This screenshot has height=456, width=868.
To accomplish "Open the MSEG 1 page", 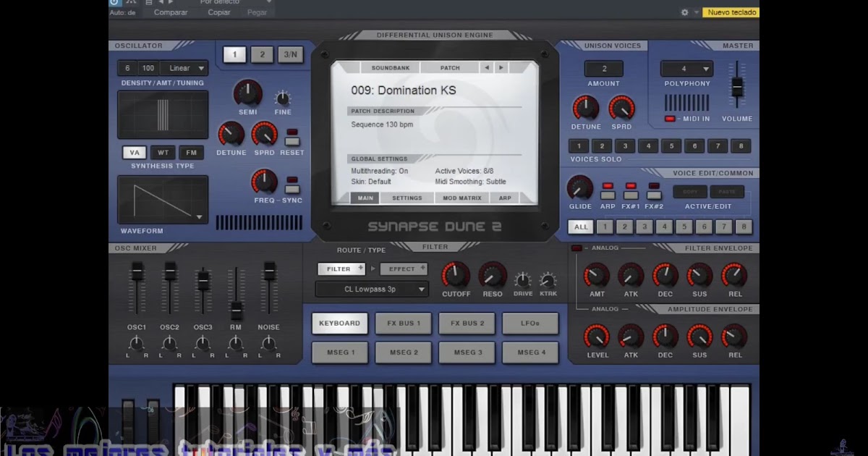I will coord(340,352).
